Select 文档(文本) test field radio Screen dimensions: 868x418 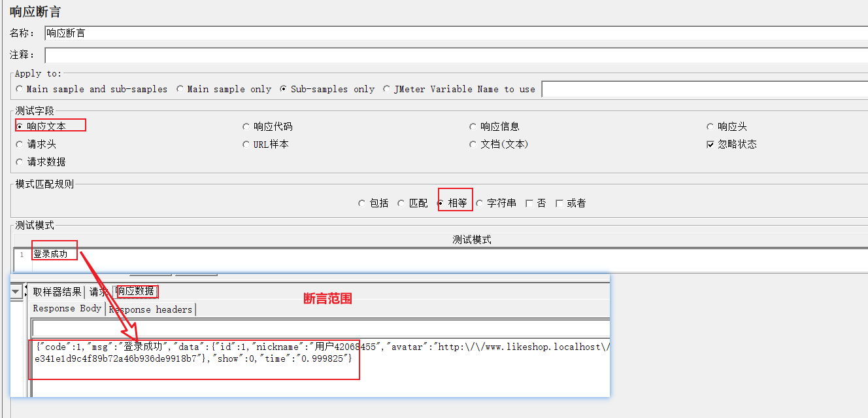point(498,144)
